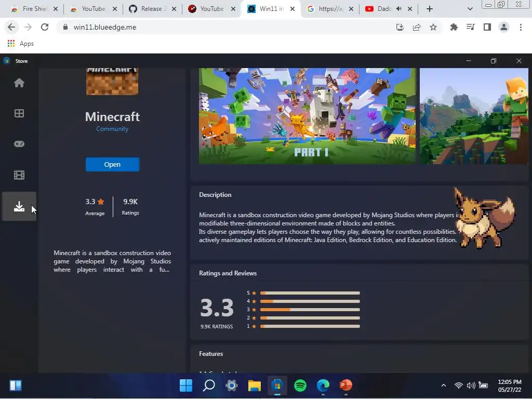Screen dimensions: 532x399
Task: Open Microsoft Edge from the taskbar
Action: [x=323, y=385]
